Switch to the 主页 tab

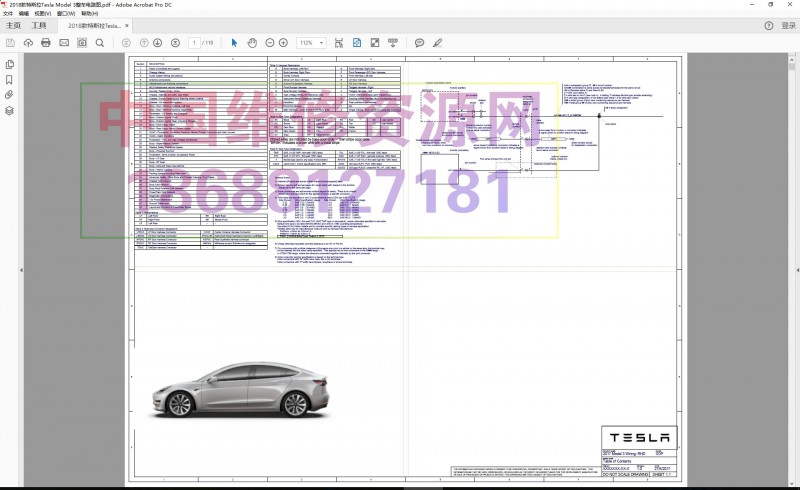pos(13,26)
